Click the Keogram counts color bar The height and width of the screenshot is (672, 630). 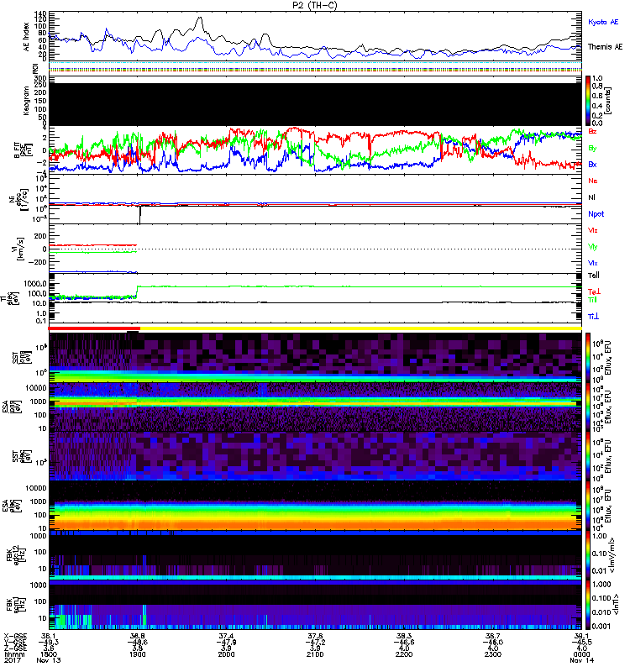pos(588,101)
